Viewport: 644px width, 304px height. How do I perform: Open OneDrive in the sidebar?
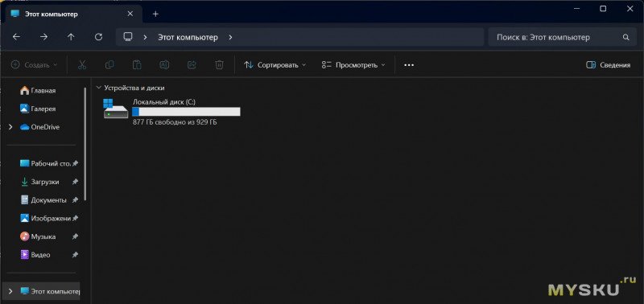click(39, 127)
